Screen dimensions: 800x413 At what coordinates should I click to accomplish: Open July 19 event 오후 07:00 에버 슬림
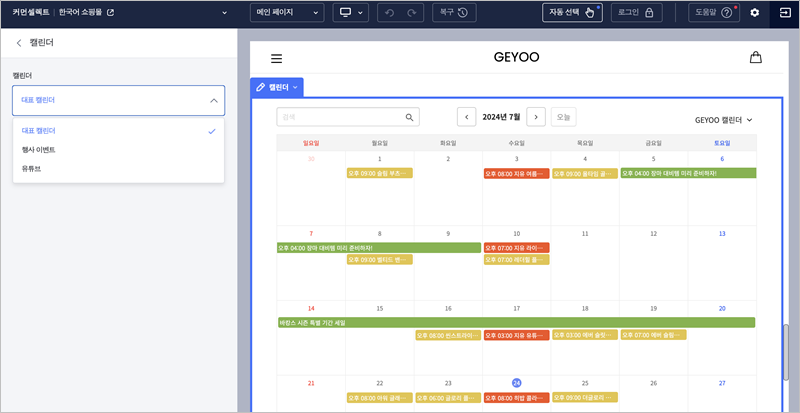point(654,335)
